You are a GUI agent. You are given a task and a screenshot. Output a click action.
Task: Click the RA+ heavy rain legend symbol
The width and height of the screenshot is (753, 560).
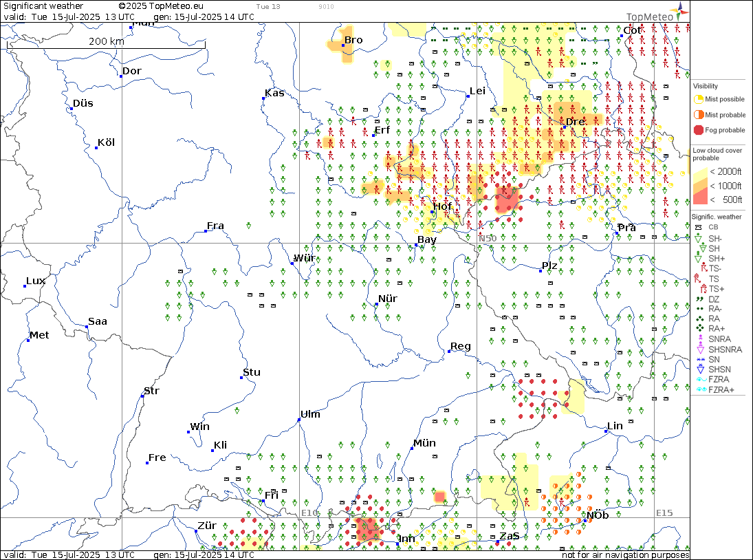click(699, 329)
